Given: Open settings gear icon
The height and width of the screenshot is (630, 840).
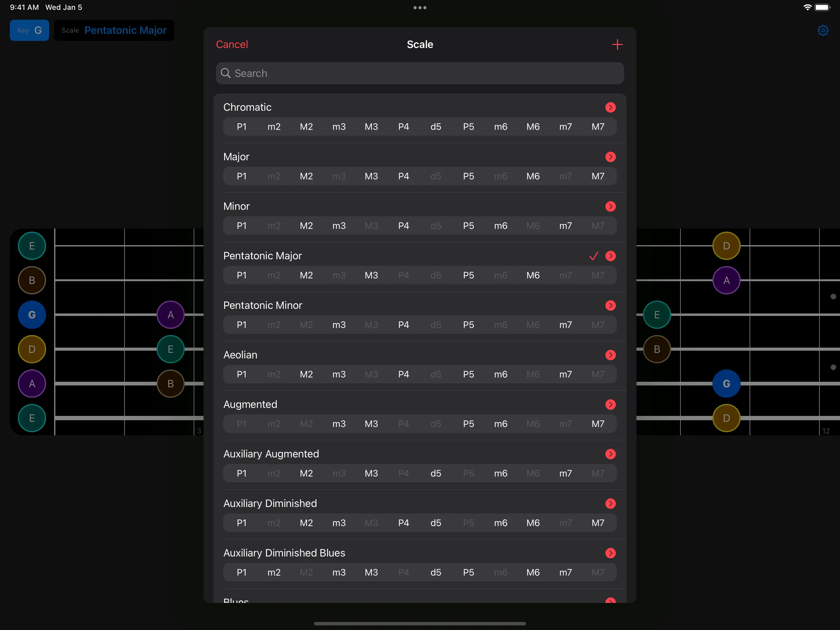Looking at the screenshot, I should [x=822, y=30].
